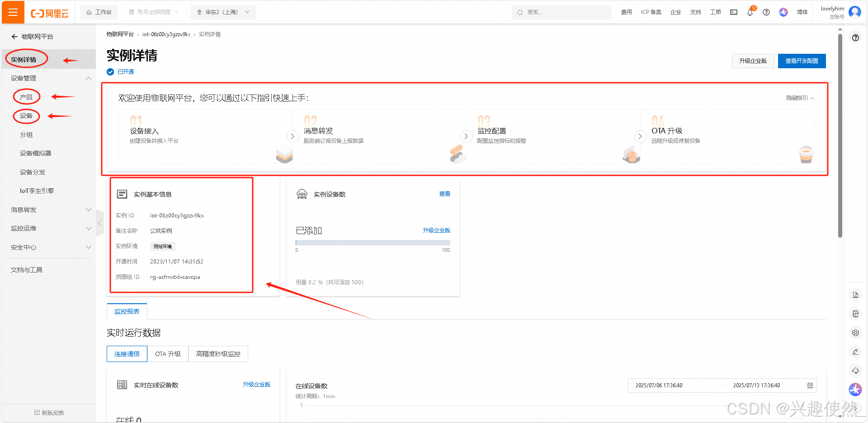Image resolution: width=868 pixels, height=423 pixels.
Task: Open the AI assistant icon in the top bar
Action: tap(783, 12)
